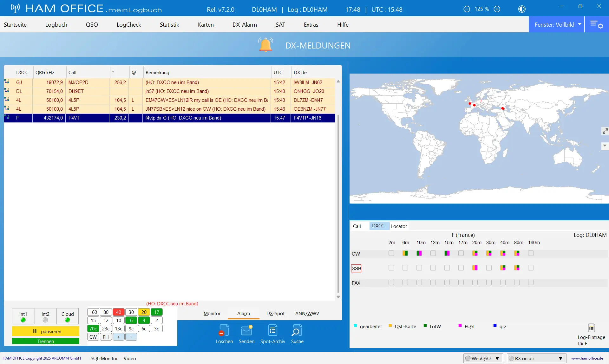
Task: Open the settings list gear icon
Action: 596,24
